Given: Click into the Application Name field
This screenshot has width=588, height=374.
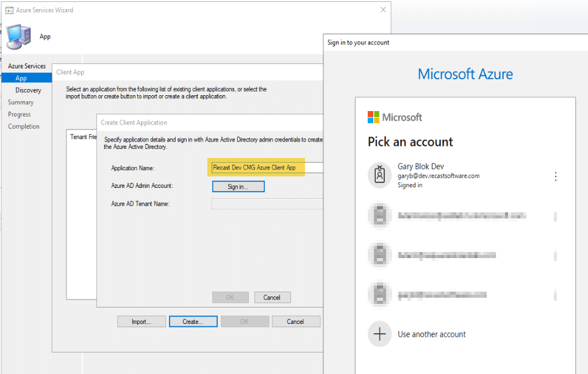Looking at the screenshot, I should click(x=266, y=168).
